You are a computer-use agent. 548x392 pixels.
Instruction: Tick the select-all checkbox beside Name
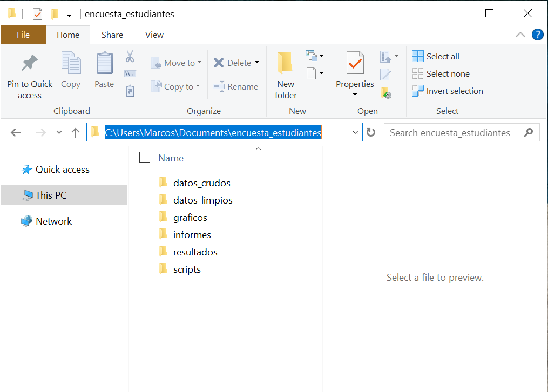145,157
